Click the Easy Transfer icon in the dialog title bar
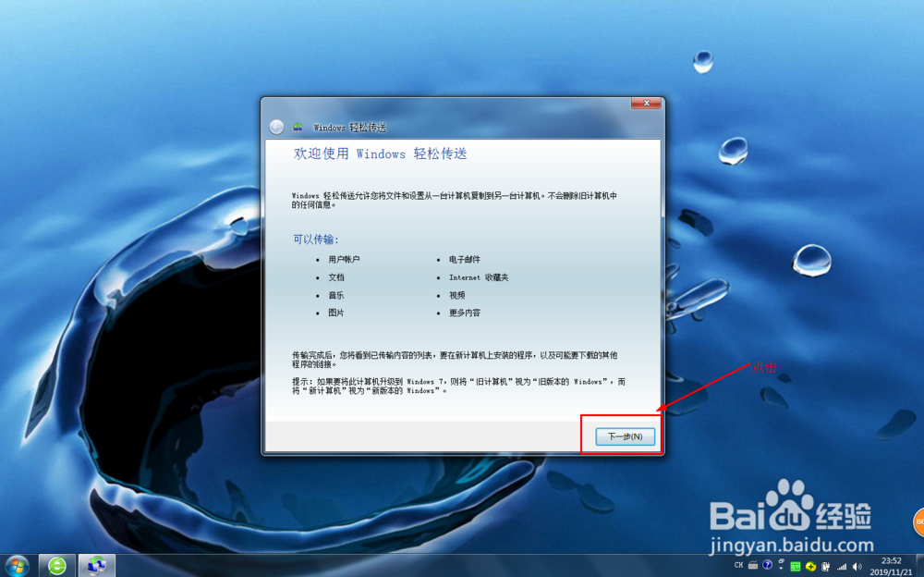The width and height of the screenshot is (924, 577). pos(298,127)
